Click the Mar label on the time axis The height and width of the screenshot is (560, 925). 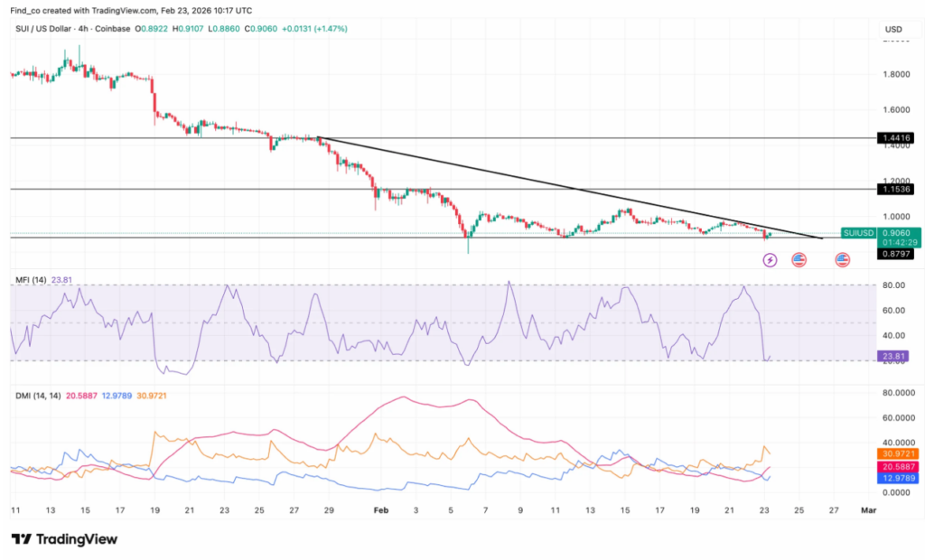(869, 510)
